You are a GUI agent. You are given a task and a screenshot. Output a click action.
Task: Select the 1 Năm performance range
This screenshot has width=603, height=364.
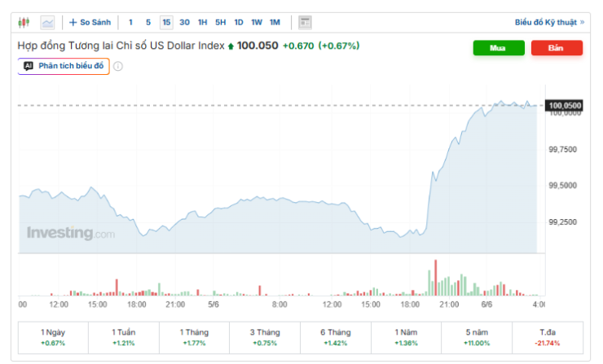(x=406, y=337)
